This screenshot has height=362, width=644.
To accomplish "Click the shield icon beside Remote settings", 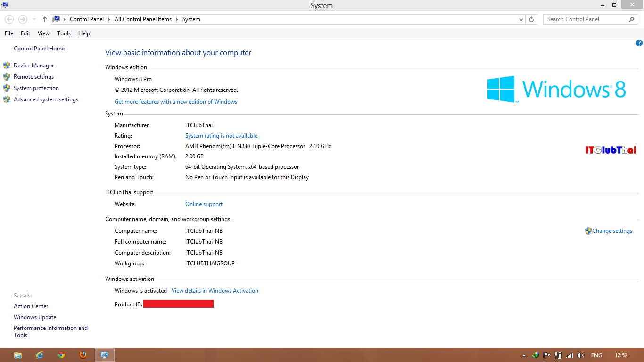I will click(7, 77).
